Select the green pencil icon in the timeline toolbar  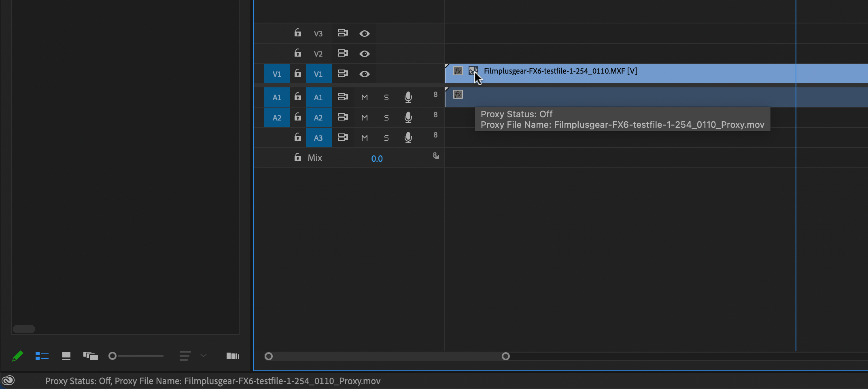click(x=17, y=356)
